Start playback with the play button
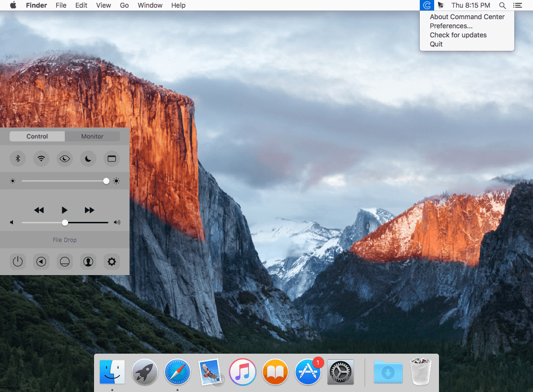Viewport: 533px width, 392px height. [64, 210]
